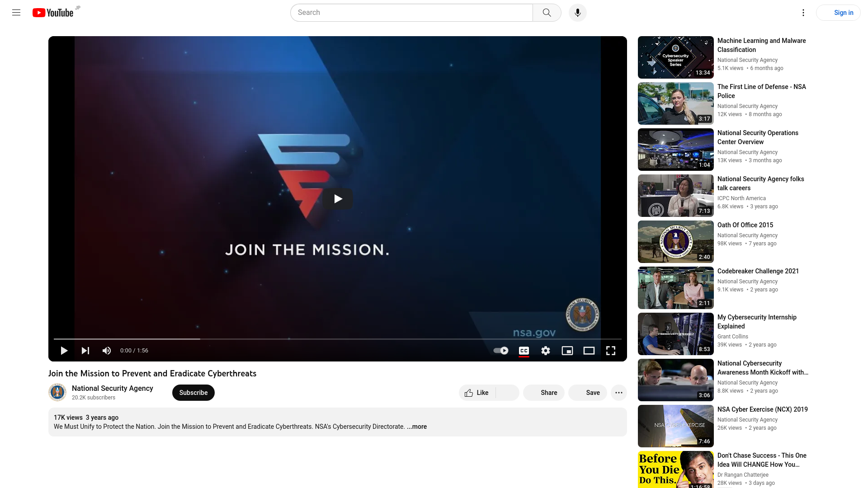Image resolution: width=868 pixels, height=488 pixels.
Task: Select voice search microphone icon
Action: tap(576, 13)
